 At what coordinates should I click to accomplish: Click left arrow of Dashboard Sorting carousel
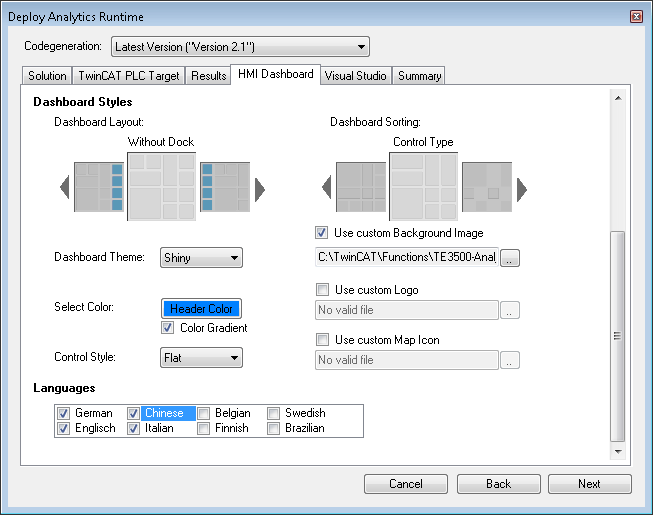pyautogui.click(x=326, y=187)
